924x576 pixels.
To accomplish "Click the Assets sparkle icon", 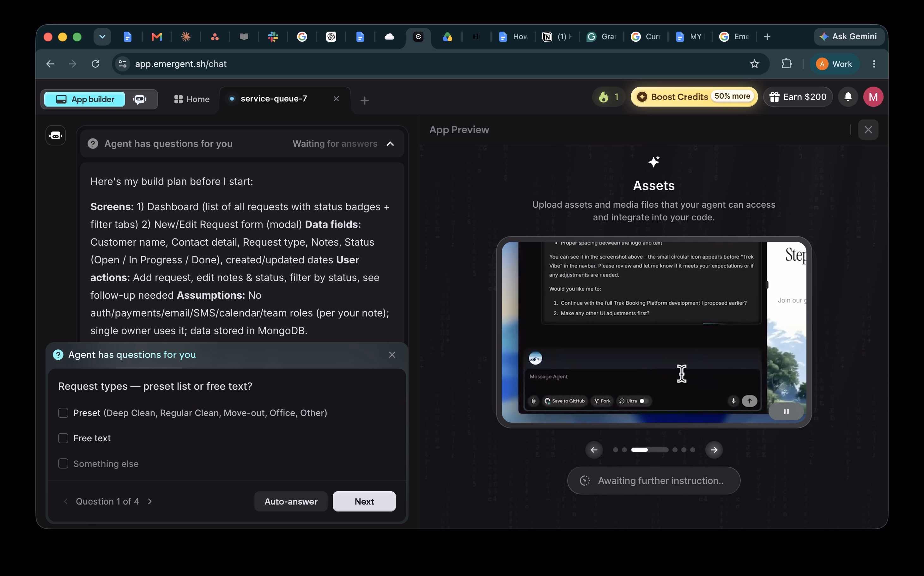I will (654, 162).
